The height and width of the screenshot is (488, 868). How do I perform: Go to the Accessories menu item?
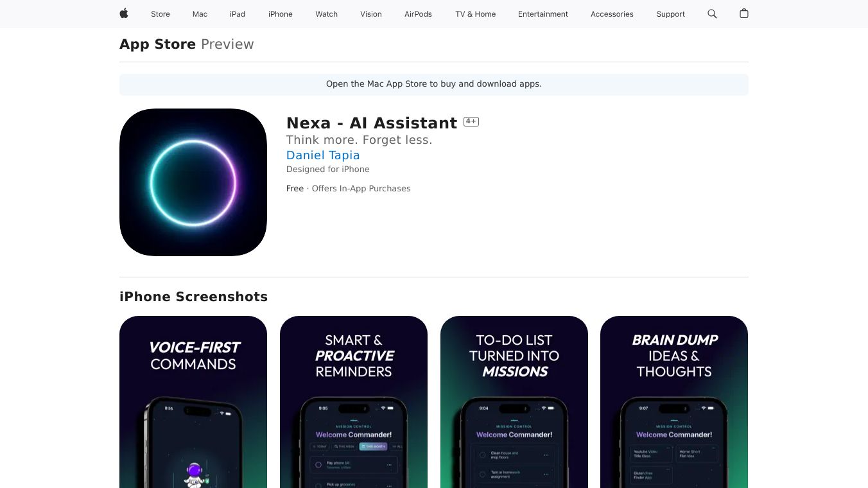(612, 14)
